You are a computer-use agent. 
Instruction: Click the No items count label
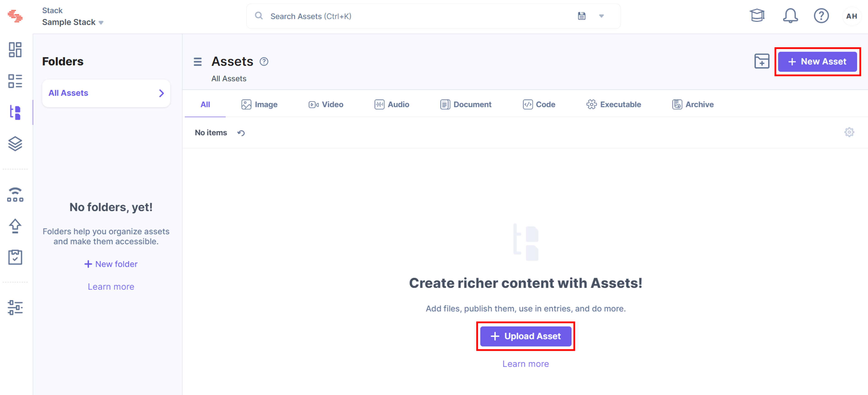point(211,133)
